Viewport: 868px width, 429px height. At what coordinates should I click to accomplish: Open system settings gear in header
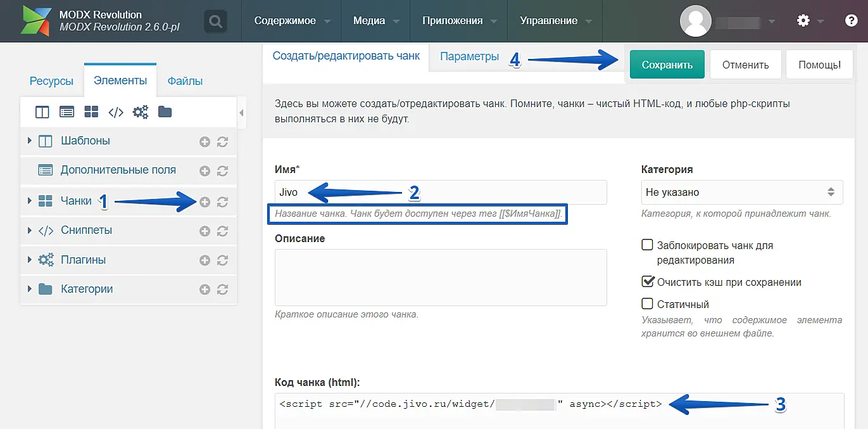point(803,21)
